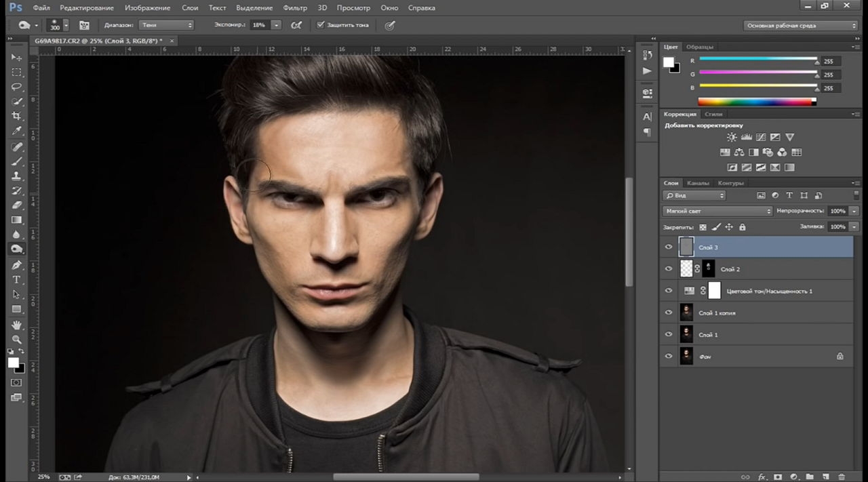868x482 pixels.
Task: Open the brush preset picker dropdown
Action: coord(66,25)
